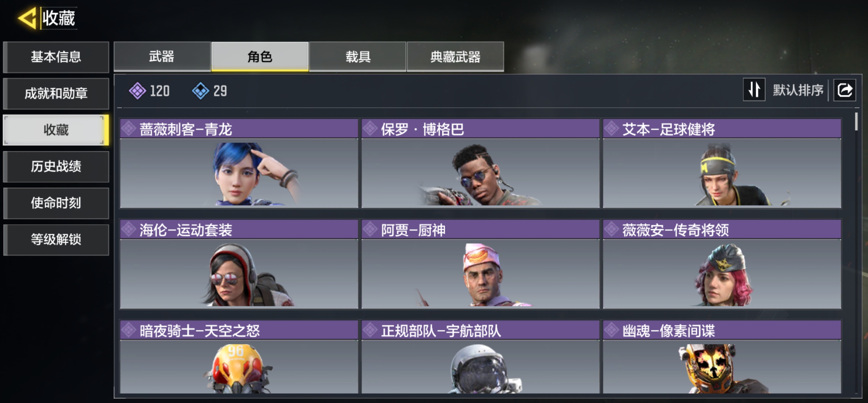Click the blue diamond icon beside 29
Image resolution: width=868 pixels, height=403 pixels.
coord(200,91)
